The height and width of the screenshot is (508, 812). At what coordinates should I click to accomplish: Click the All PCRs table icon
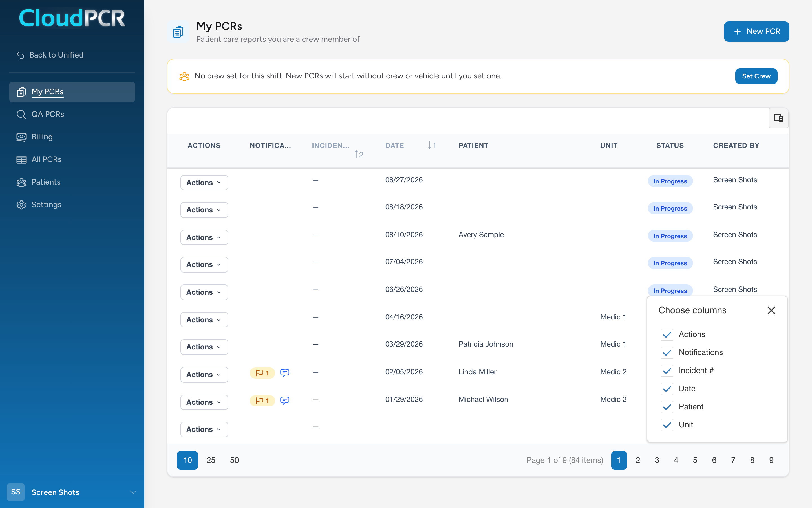pyautogui.click(x=21, y=159)
